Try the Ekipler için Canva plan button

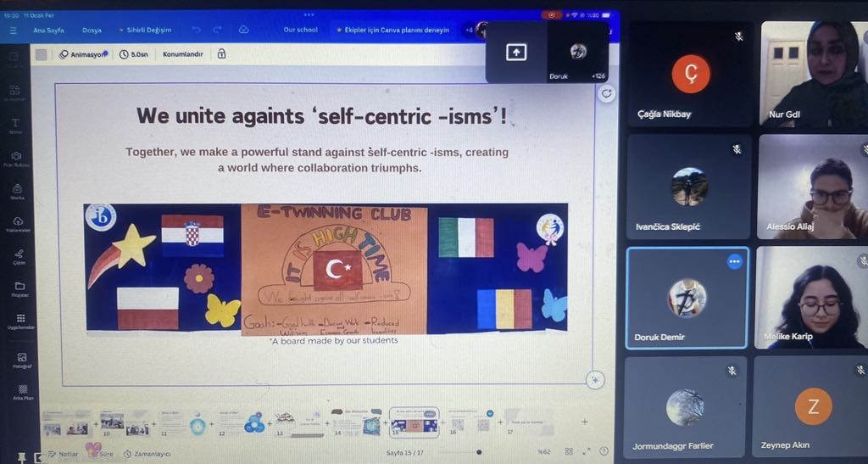coord(393,30)
